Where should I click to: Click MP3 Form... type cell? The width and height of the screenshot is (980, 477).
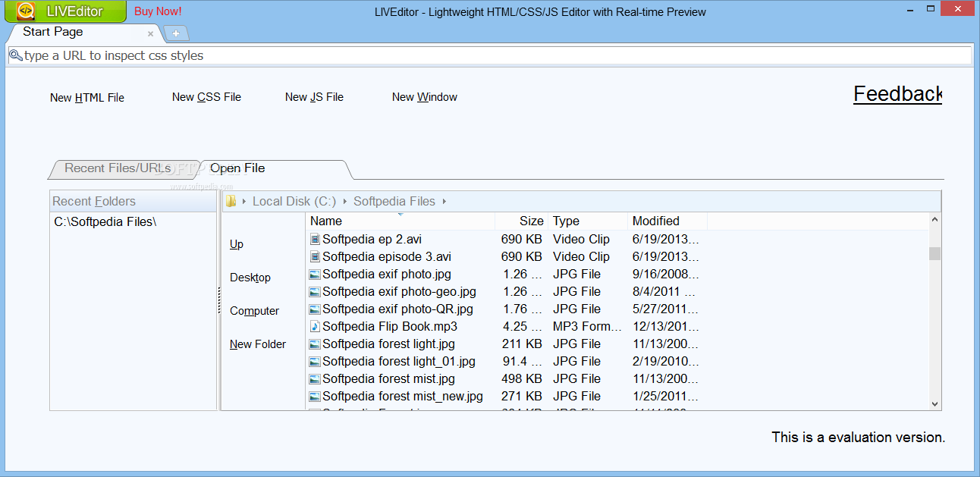[x=588, y=326]
